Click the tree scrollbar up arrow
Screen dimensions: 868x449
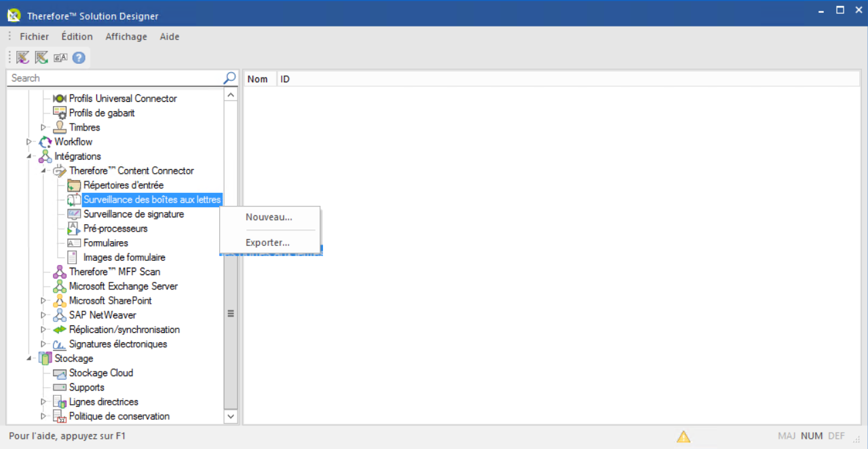[x=231, y=95]
